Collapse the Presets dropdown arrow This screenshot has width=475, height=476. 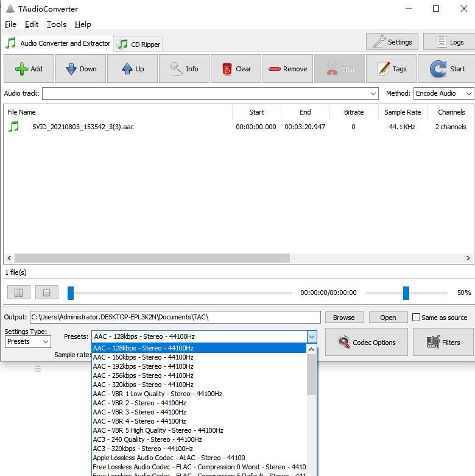pyautogui.click(x=312, y=336)
